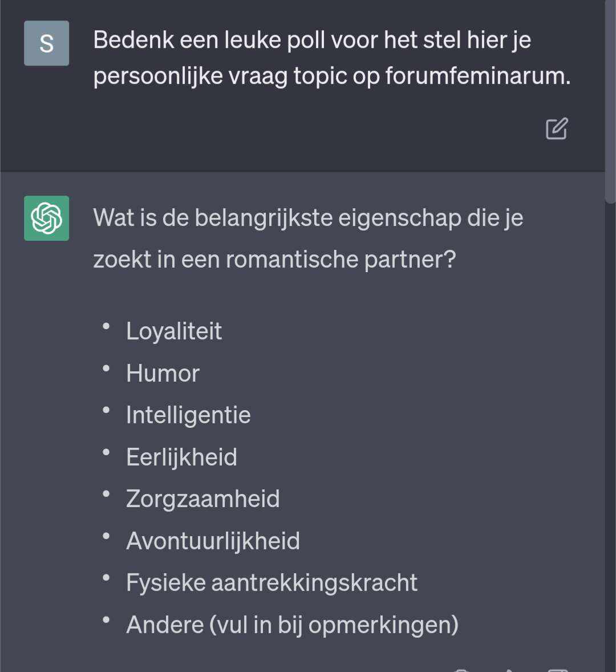Viewport: 616px width, 672px height.
Task: Click the bullet dot before Zorgzaamheid
Action: tap(106, 494)
